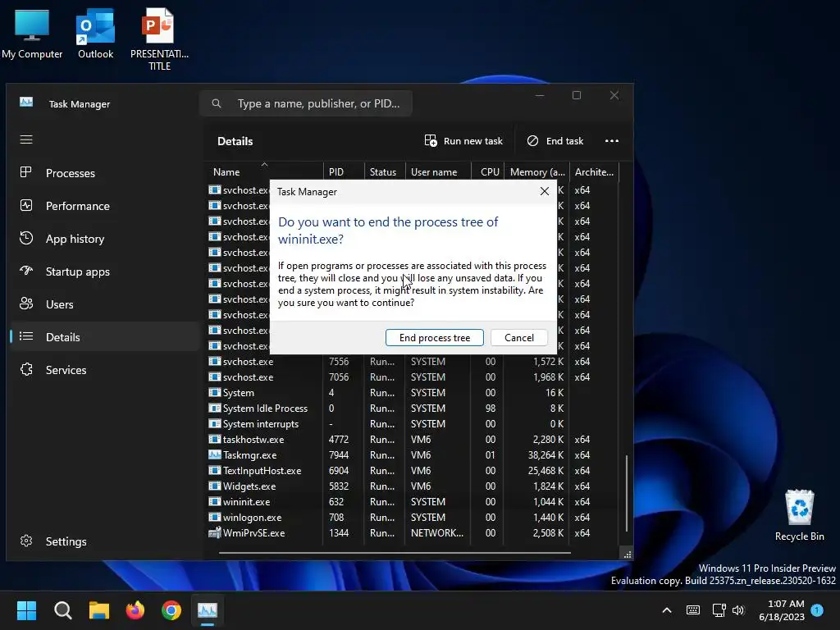
Task: Toggle the hamburger navigation menu
Action: (x=26, y=139)
